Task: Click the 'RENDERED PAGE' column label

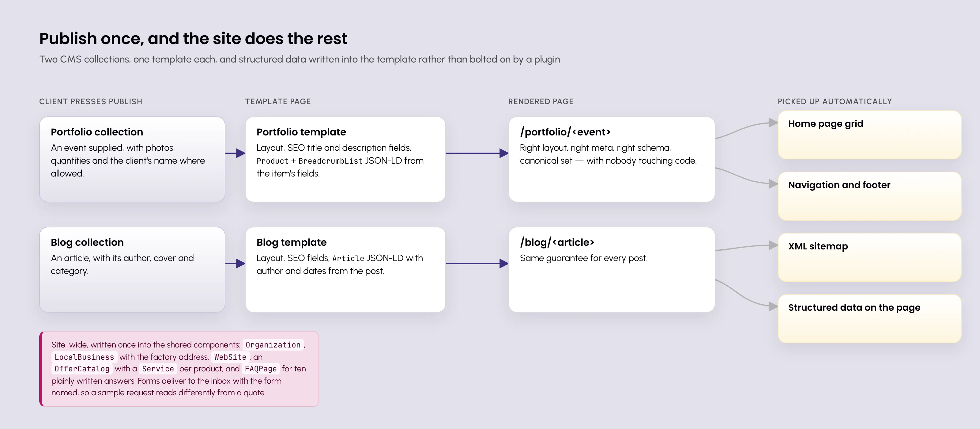Action: pyautogui.click(x=541, y=101)
